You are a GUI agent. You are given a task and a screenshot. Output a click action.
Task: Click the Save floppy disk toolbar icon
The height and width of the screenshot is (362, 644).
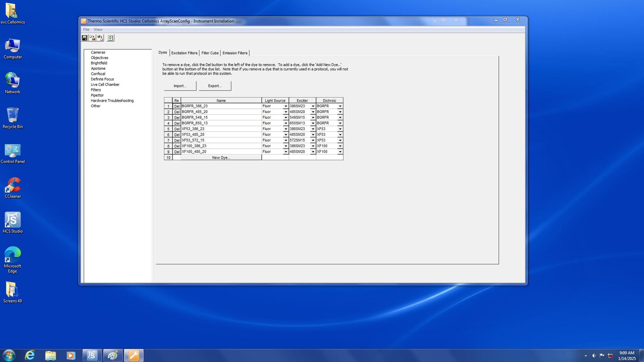tap(85, 38)
